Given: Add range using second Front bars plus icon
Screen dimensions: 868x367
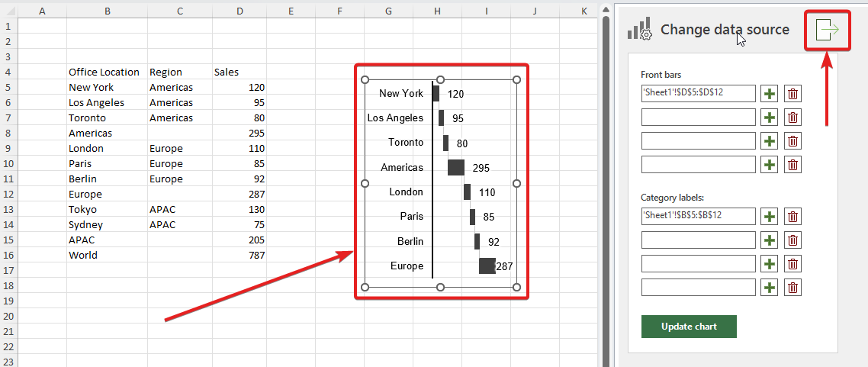Looking at the screenshot, I should click(769, 118).
